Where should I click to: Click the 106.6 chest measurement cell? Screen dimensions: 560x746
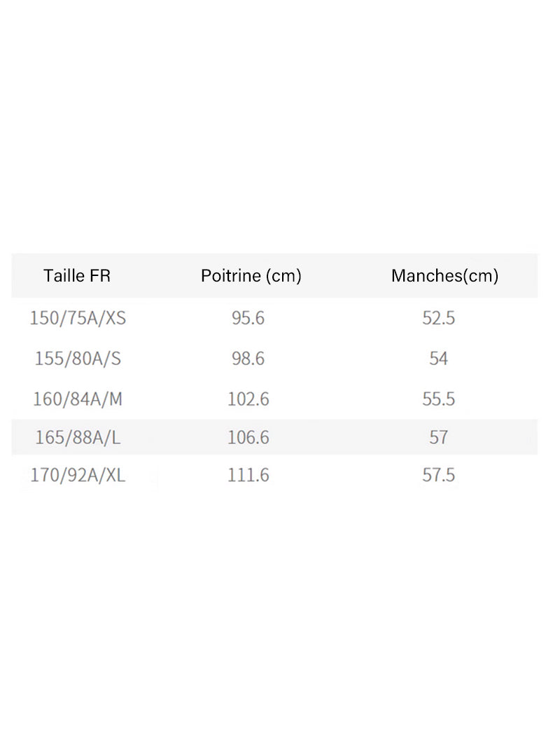pyautogui.click(x=248, y=437)
